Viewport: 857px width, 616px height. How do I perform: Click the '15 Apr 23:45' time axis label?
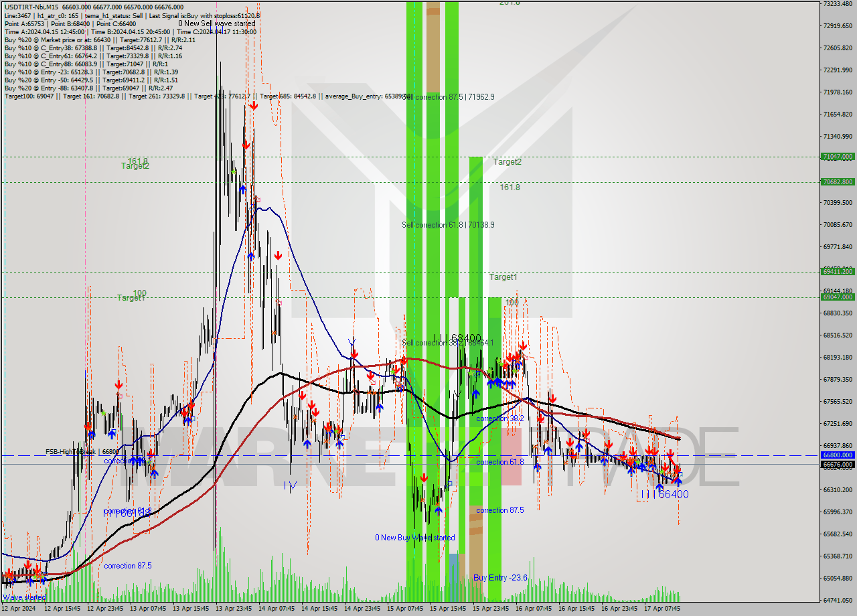point(491,609)
